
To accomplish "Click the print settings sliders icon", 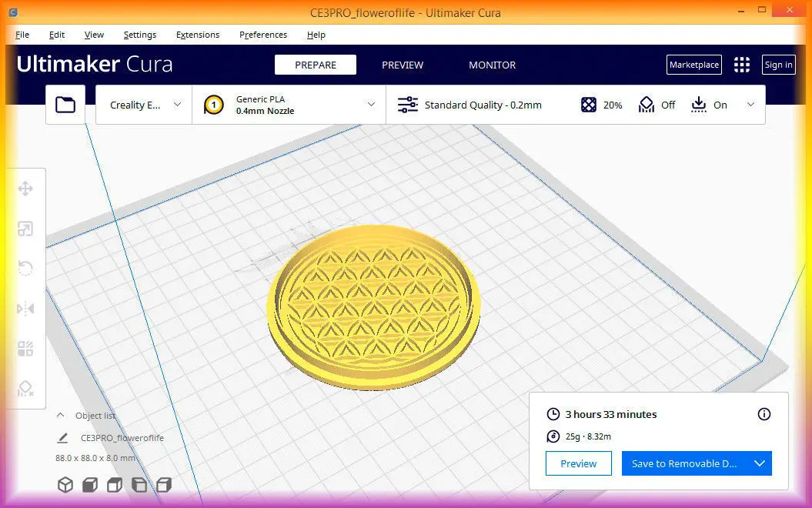I will coord(408,105).
